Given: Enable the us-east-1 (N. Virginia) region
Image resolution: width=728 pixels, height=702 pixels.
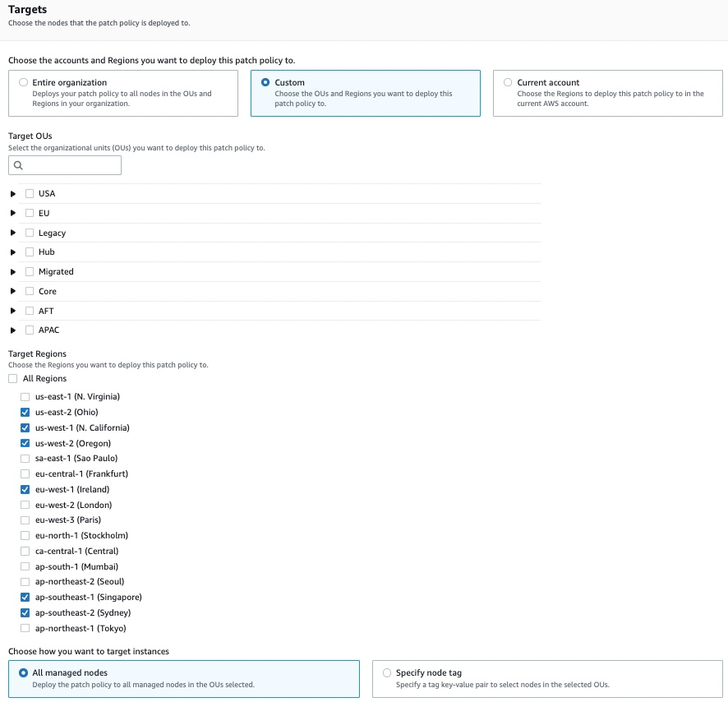Looking at the screenshot, I should (x=25, y=396).
